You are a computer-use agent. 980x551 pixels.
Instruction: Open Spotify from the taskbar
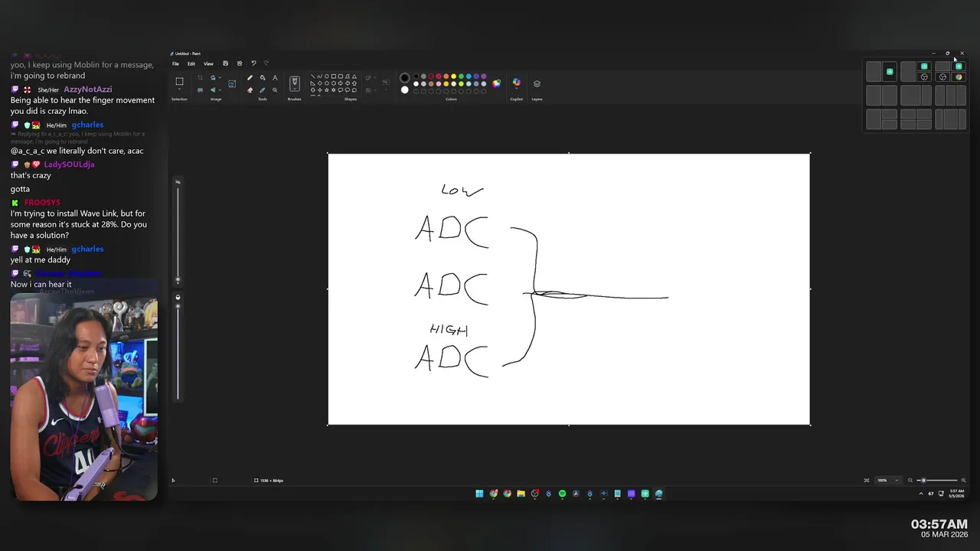562,494
